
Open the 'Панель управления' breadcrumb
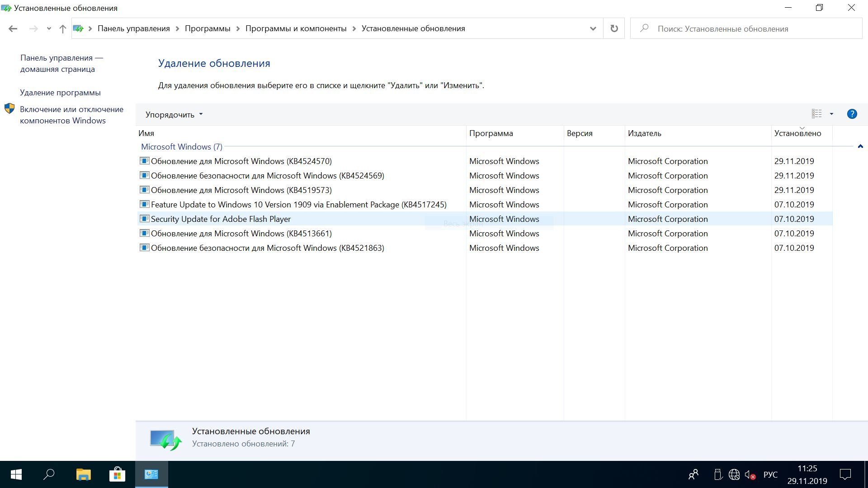134,28
